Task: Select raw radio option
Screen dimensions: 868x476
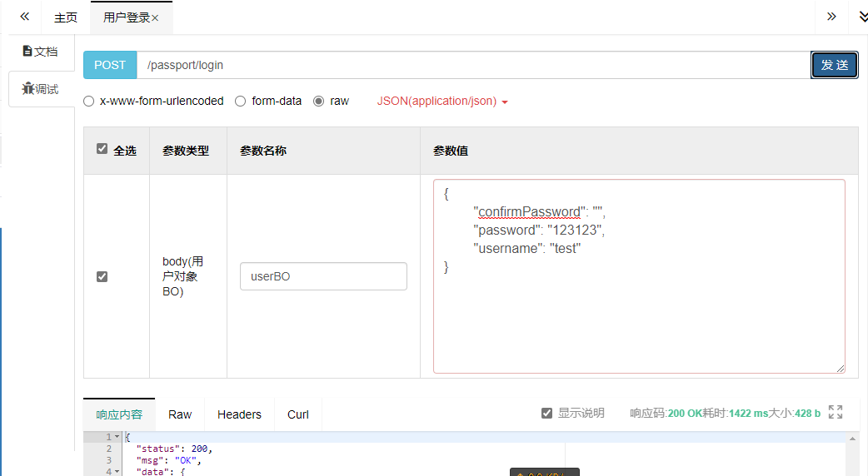Action: click(x=318, y=102)
